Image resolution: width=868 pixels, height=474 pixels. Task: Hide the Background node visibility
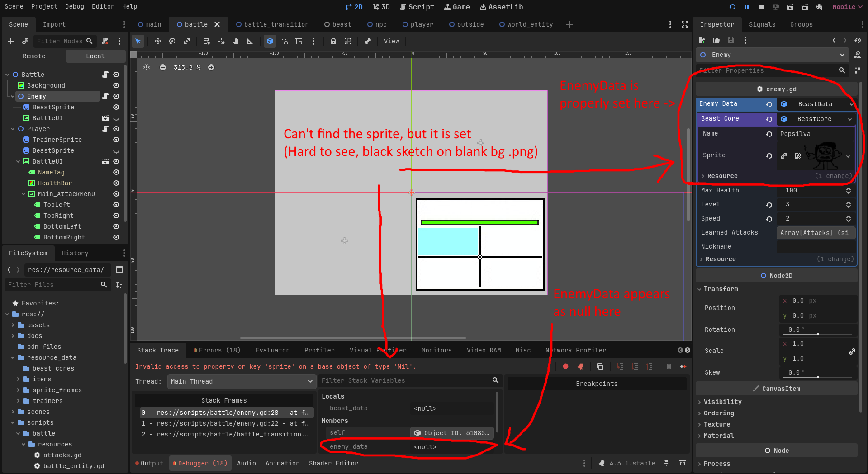(116, 85)
